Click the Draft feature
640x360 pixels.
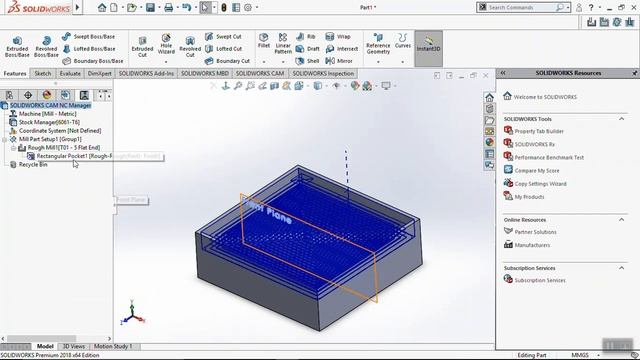click(x=307, y=49)
